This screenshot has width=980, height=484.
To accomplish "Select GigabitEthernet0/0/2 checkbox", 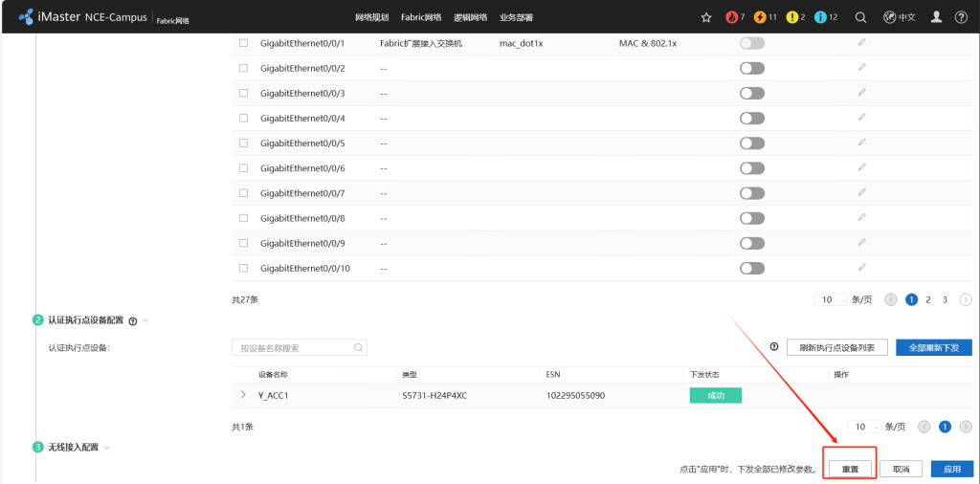I will click(x=243, y=68).
